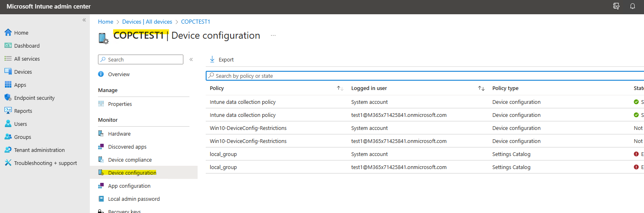Open the Devices | All devices breadcrumb
The image size is (644, 213).
pyautogui.click(x=147, y=22)
